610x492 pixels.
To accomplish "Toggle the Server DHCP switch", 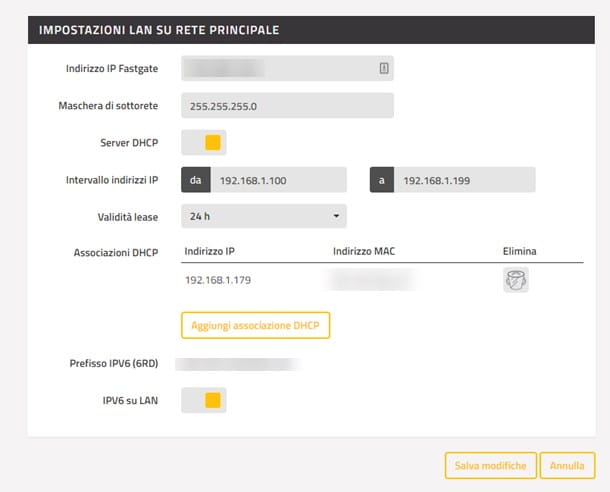I will tap(203, 142).
